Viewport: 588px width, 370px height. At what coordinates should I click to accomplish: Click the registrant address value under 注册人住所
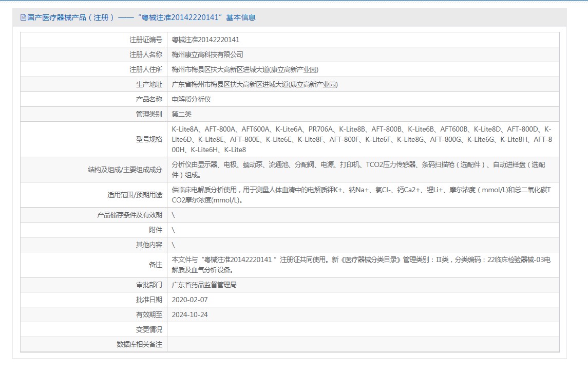tap(245, 69)
